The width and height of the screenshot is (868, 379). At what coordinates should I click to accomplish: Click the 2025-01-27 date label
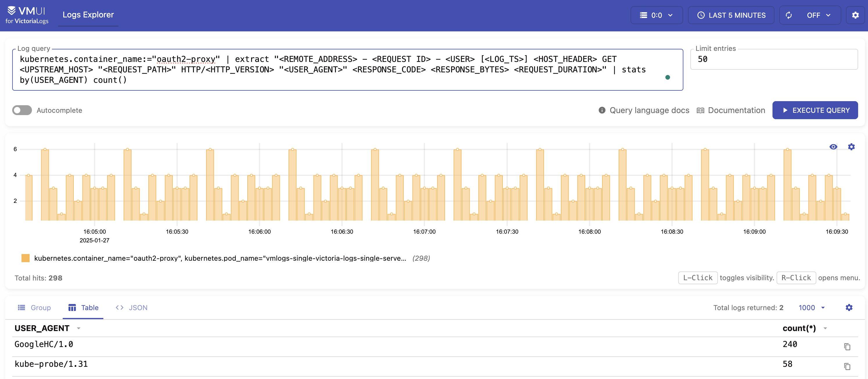(x=94, y=240)
